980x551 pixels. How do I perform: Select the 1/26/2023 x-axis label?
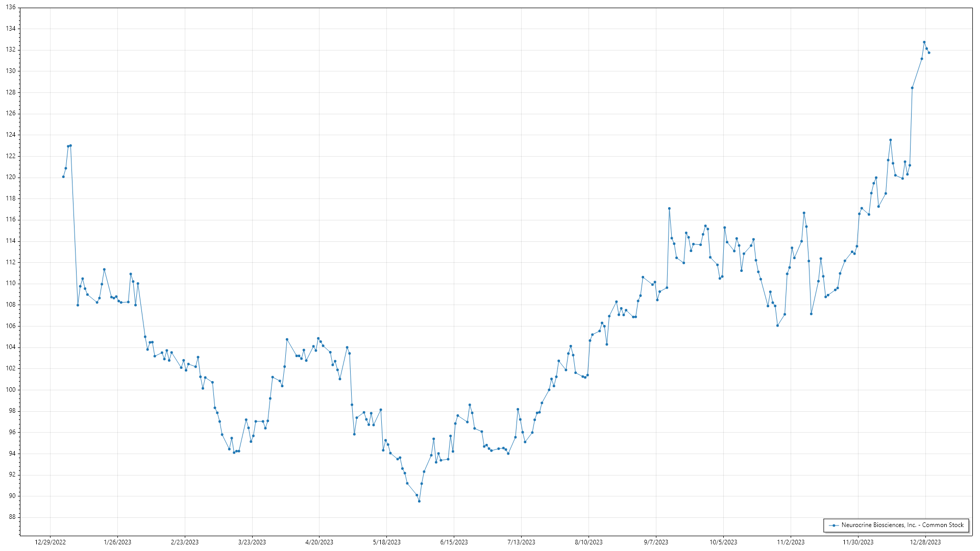coord(117,542)
